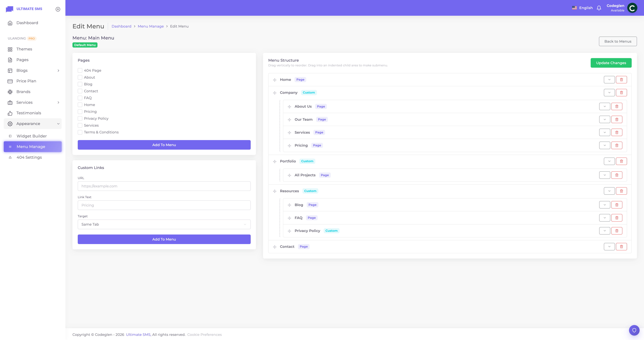Enable the FAQ page checkbox
This screenshot has width=644, height=340.
coord(80,98)
